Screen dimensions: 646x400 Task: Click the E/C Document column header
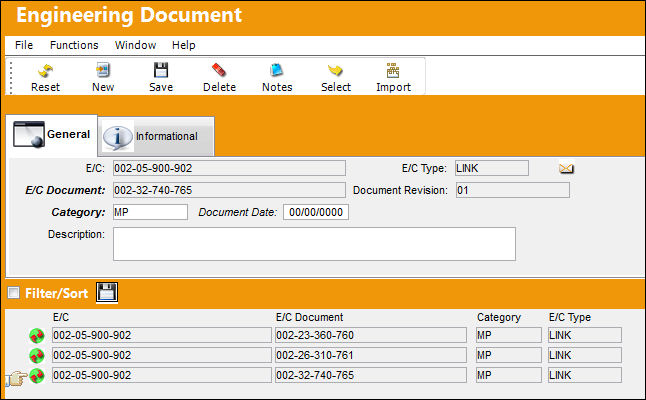[309, 317]
